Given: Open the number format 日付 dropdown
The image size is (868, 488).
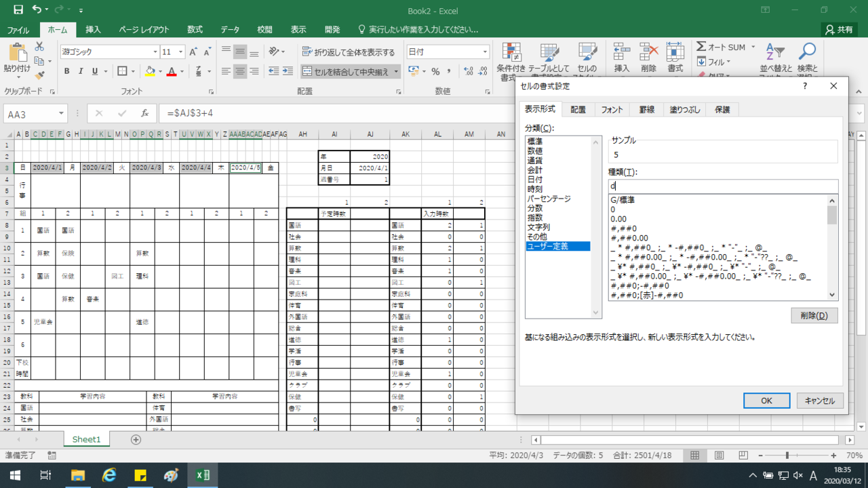Looking at the screenshot, I should (485, 52).
